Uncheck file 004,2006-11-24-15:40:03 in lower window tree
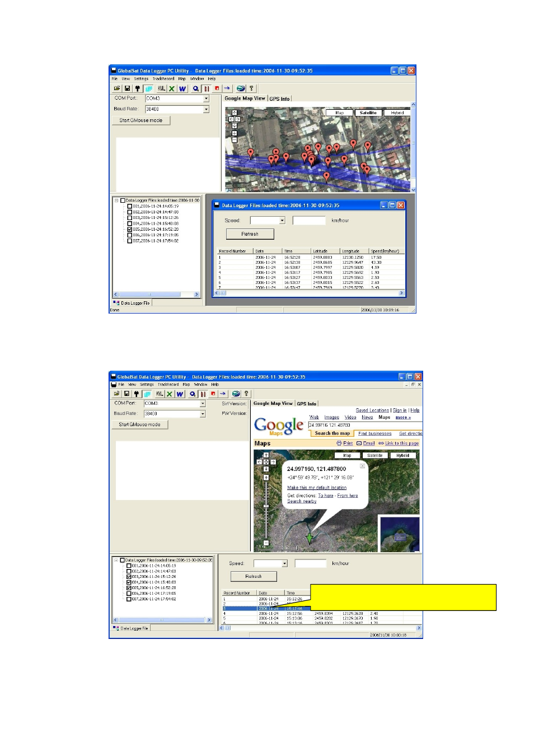This screenshot has width=534, height=756. (129, 582)
